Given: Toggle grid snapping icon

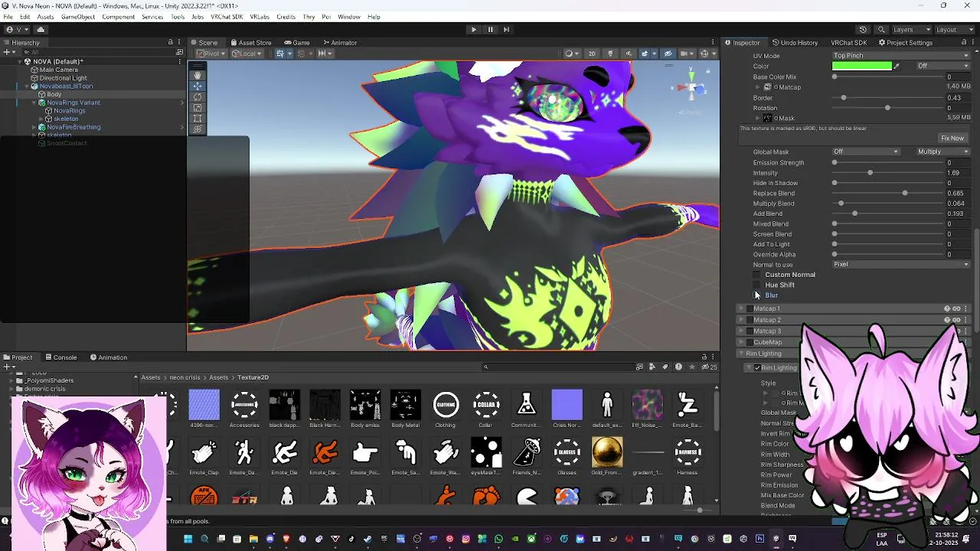Looking at the screenshot, I should click(282, 54).
